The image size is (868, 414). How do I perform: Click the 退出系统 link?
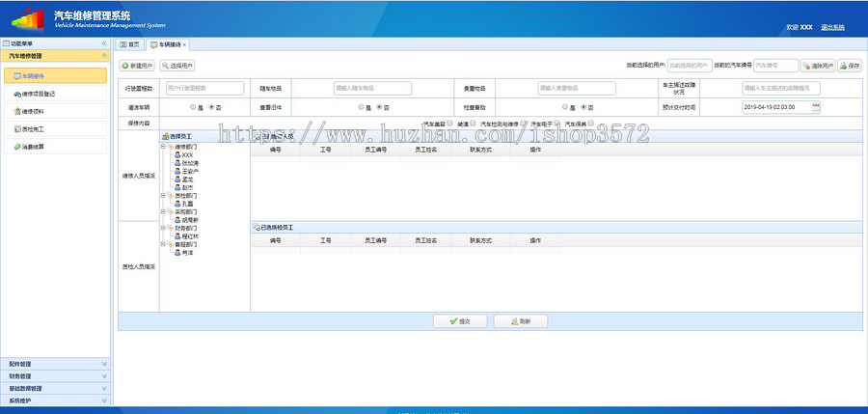point(832,27)
